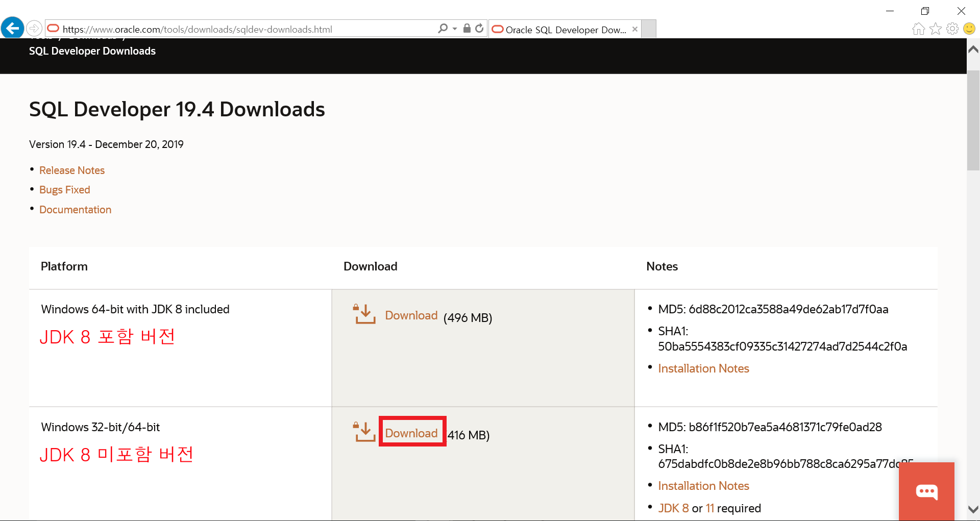Select the Oracle SQL Developer Downloads tab
The image size is (980, 521).
[566, 29]
